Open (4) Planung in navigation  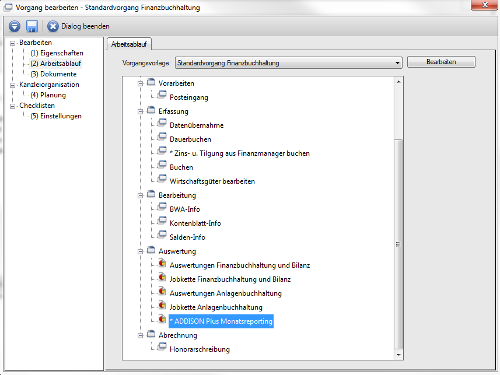tap(48, 95)
